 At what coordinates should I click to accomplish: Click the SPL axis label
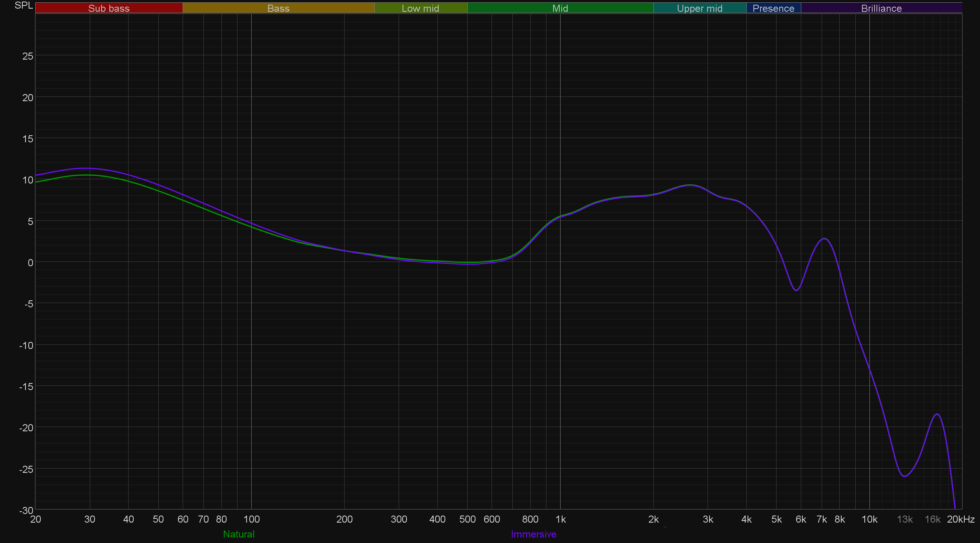[x=24, y=5]
